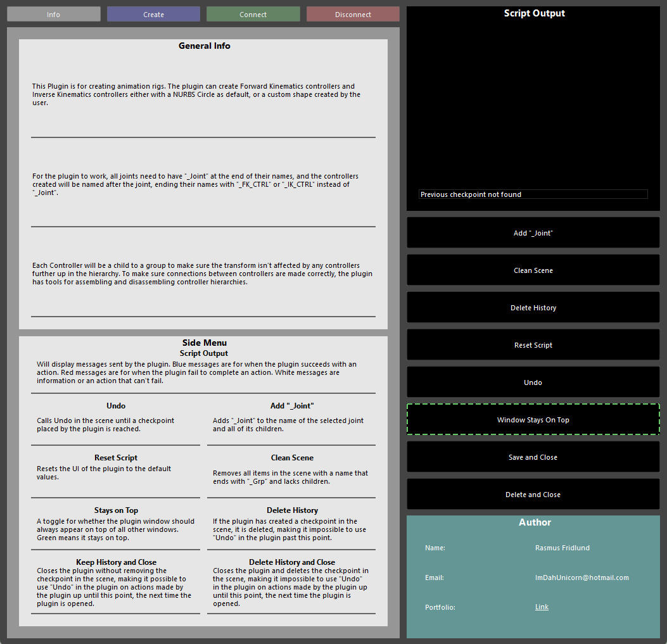Click the author email address

(x=581, y=578)
